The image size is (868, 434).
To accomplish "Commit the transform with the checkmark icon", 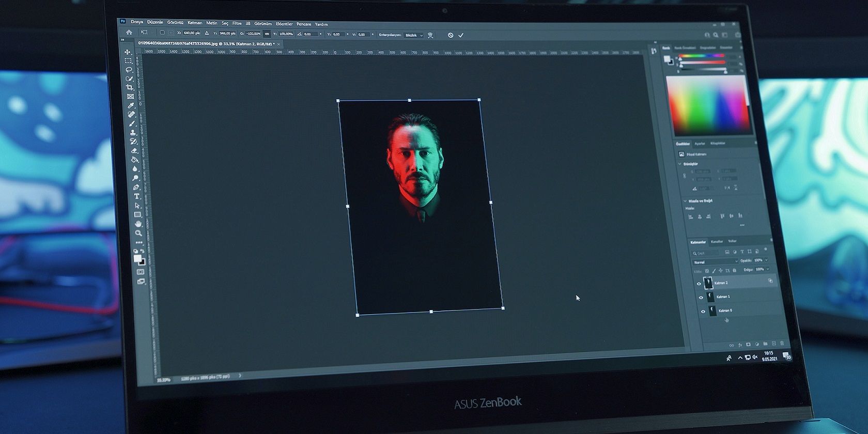I will 461,35.
